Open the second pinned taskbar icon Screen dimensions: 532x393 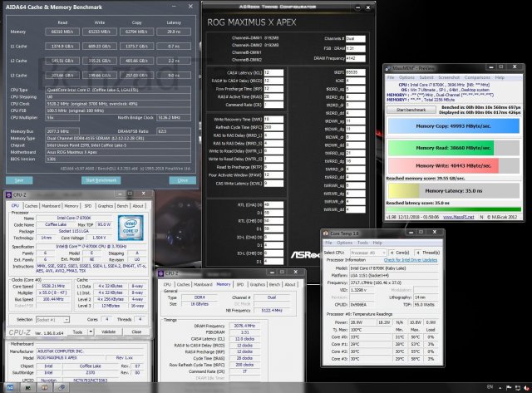pyautogui.click(x=27, y=387)
